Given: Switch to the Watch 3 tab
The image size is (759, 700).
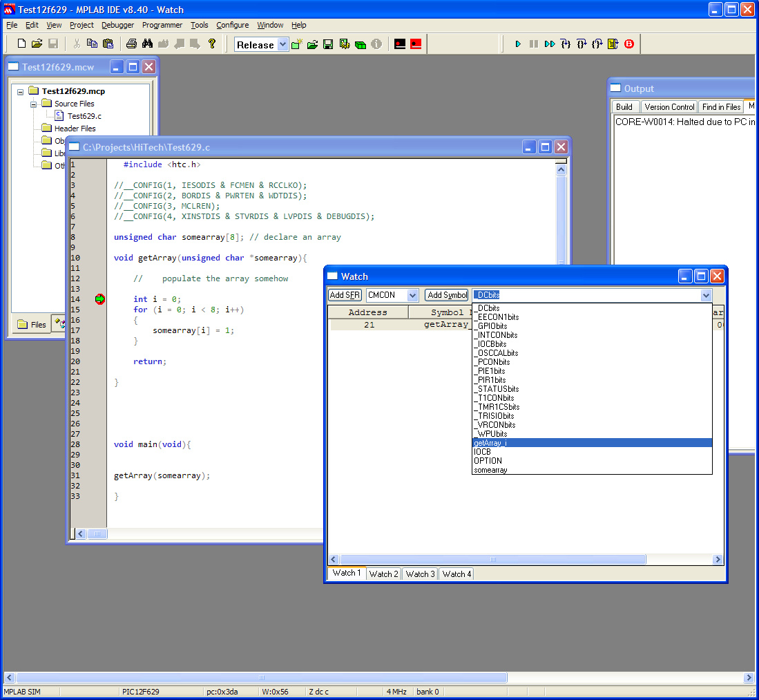Looking at the screenshot, I should pyautogui.click(x=420, y=574).
